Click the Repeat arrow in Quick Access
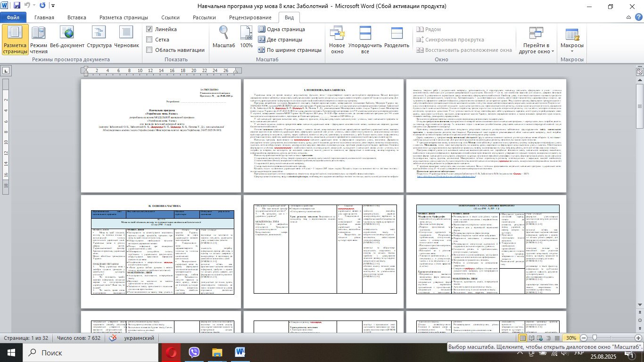The height and width of the screenshot is (362, 644). (x=43, y=6)
